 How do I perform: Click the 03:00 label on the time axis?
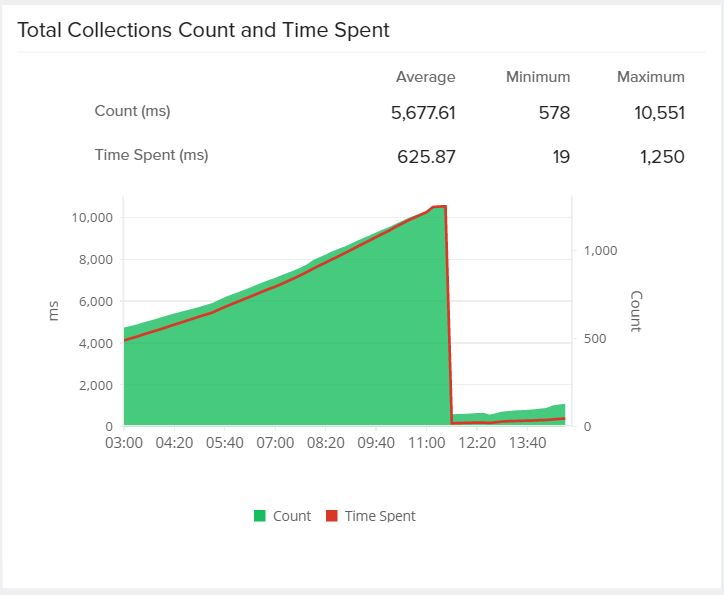(x=123, y=443)
